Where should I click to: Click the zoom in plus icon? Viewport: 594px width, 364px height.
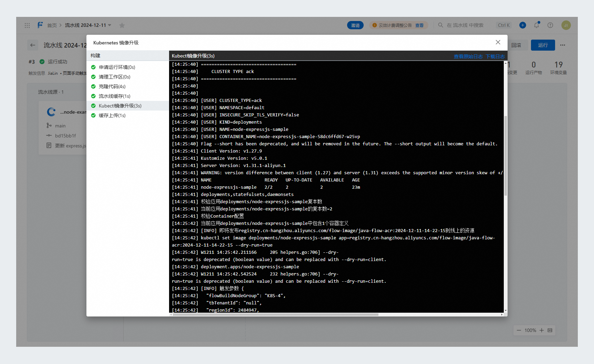coord(542,330)
